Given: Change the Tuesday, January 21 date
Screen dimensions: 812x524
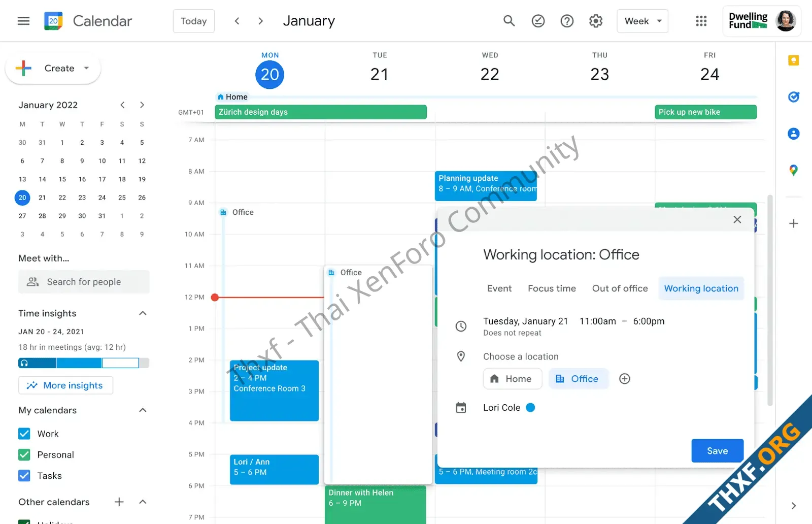Looking at the screenshot, I should (x=525, y=321).
